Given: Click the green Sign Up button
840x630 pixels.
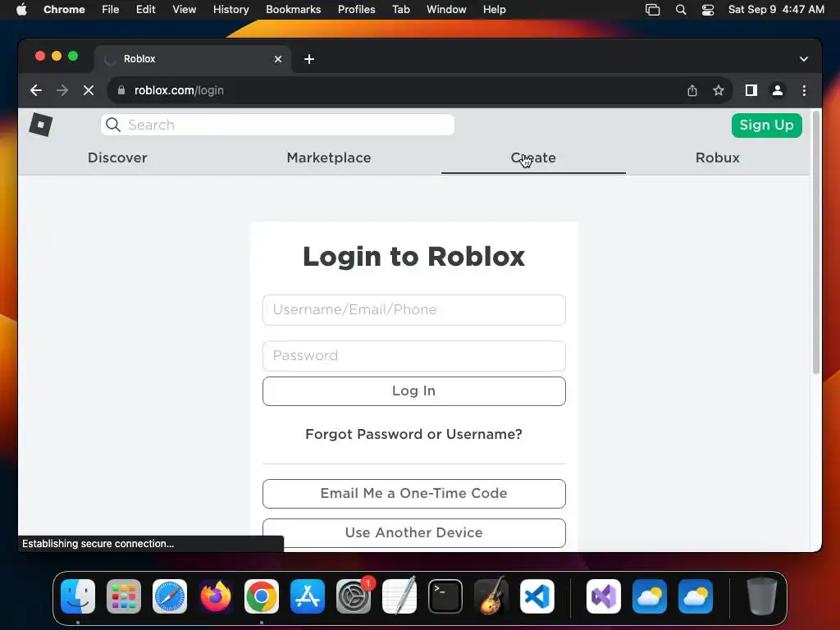Looking at the screenshot, I should (767, 125).
